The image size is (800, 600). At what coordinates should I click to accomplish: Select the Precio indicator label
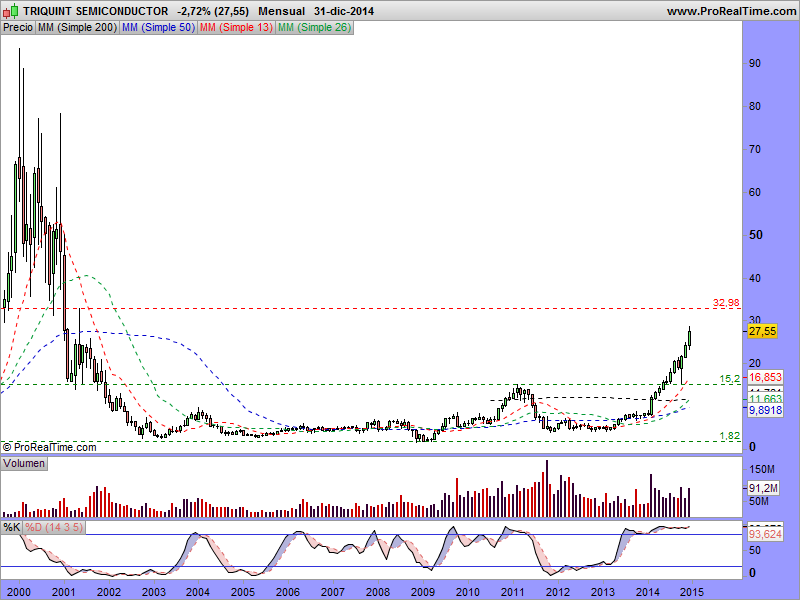(x=18, y=28)
